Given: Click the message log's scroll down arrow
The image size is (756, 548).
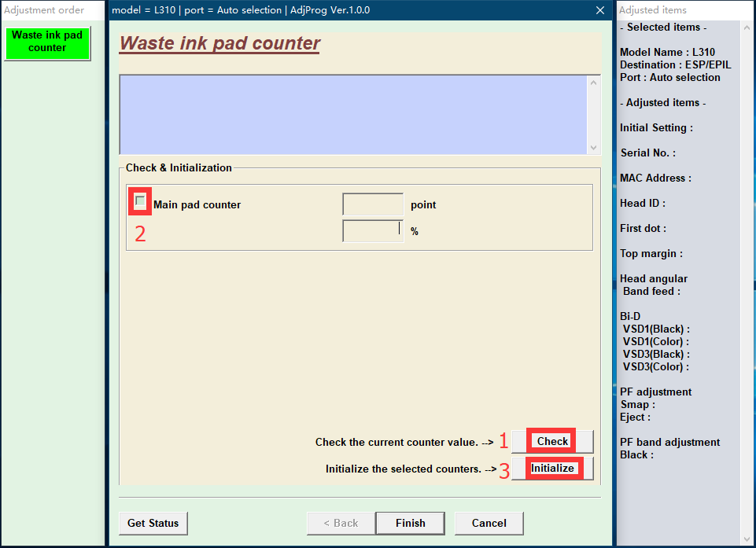Looking at the screenshot, I should [594, 147].
